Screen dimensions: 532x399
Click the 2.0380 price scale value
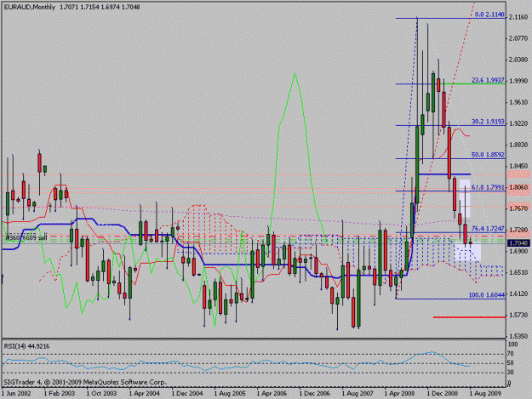(x=518, y=60)
